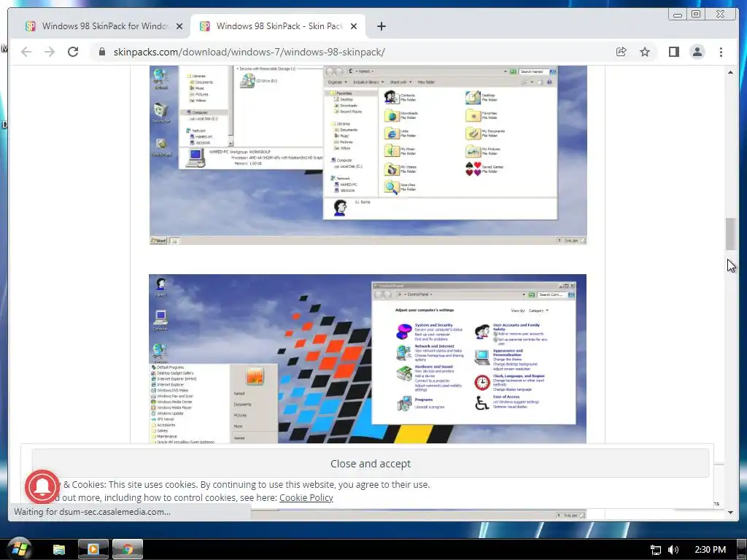The width and height of the screenshot is (747, 560).
Task: Open the volume tray icon
Action: [673, 550]
